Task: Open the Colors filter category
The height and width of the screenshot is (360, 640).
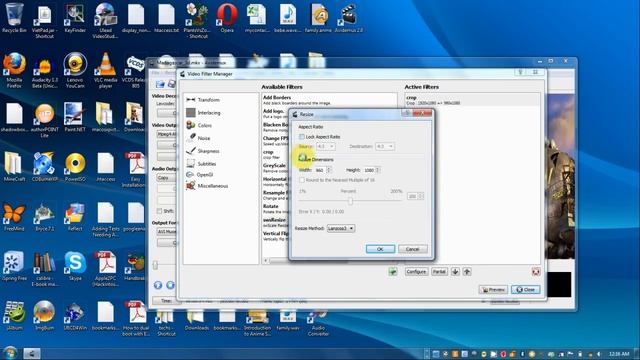Action: (x=199, y=125)
